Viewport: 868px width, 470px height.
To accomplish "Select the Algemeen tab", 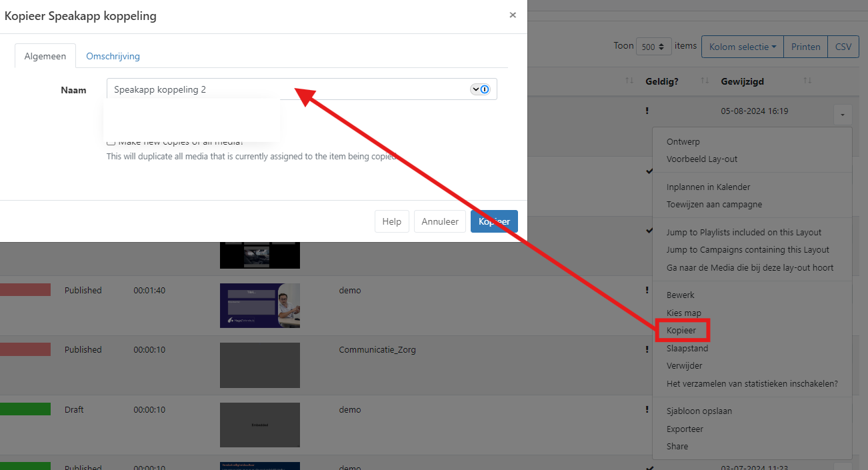I will (x=45, y=56).
